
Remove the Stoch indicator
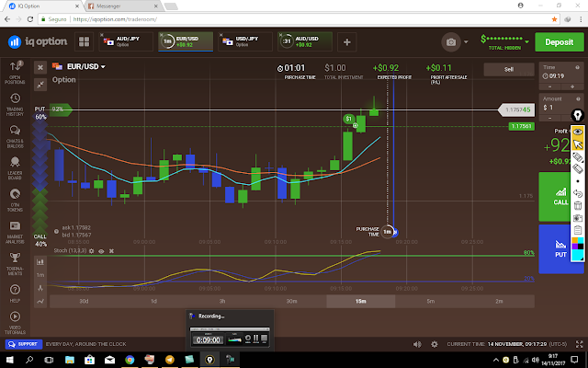pos(111,251)
